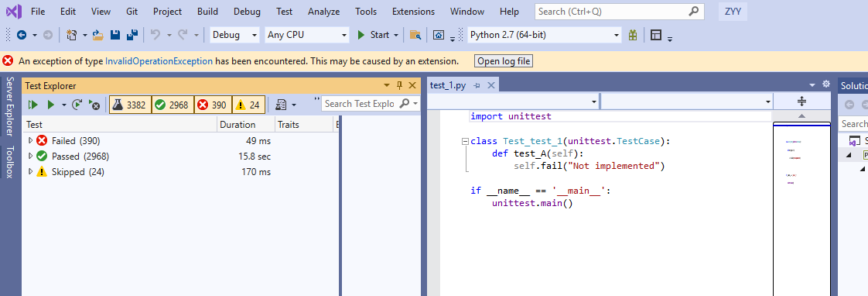Toggle the skipped tests filter showing 24
The image size is (868, 296).
pos(248,104)
